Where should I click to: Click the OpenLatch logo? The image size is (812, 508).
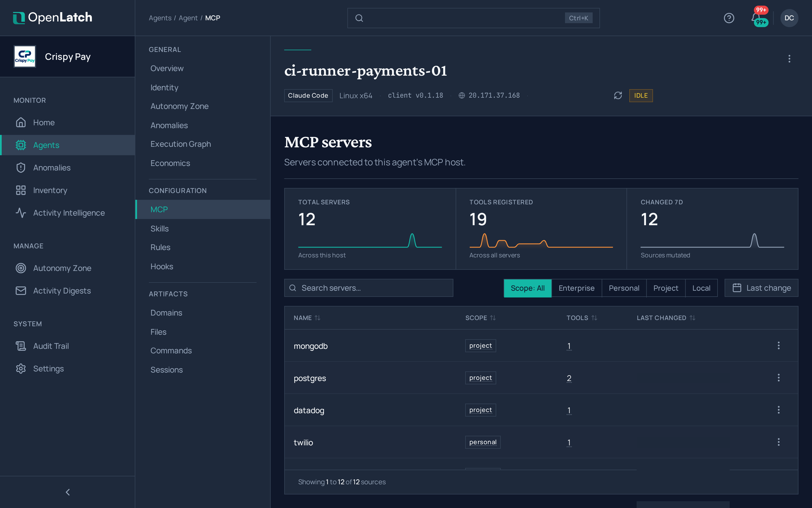pyautogui.click(x=52, y=17)
